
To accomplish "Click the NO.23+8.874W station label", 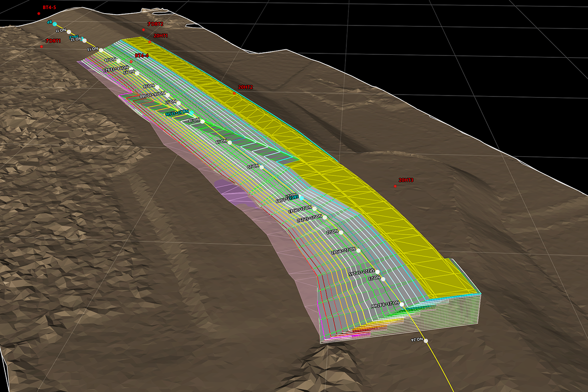I will (385, 304).
